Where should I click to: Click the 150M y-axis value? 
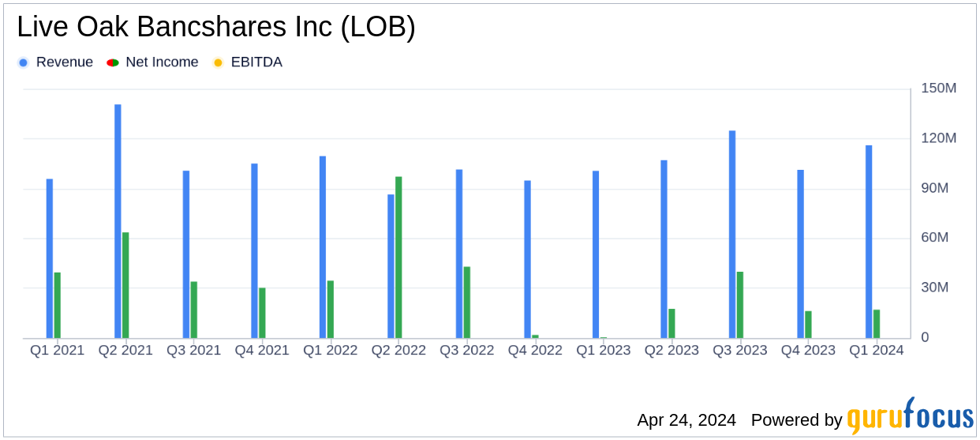click(x=938, y=88)
